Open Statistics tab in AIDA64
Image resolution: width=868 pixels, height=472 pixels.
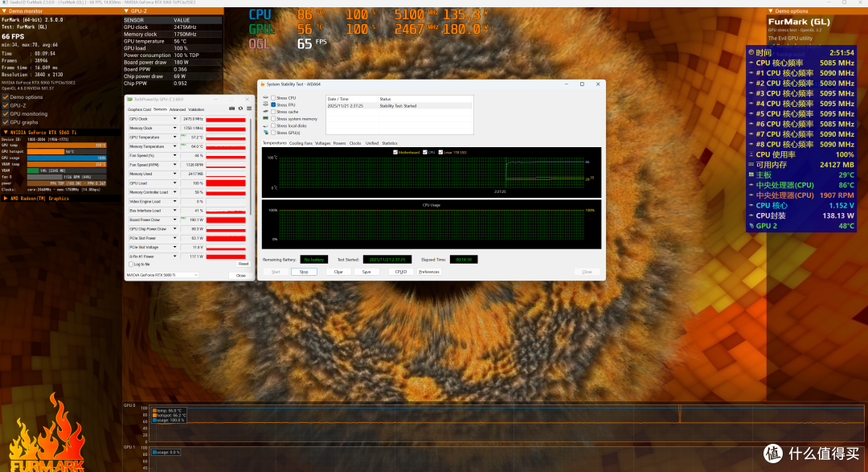point(390,143)
